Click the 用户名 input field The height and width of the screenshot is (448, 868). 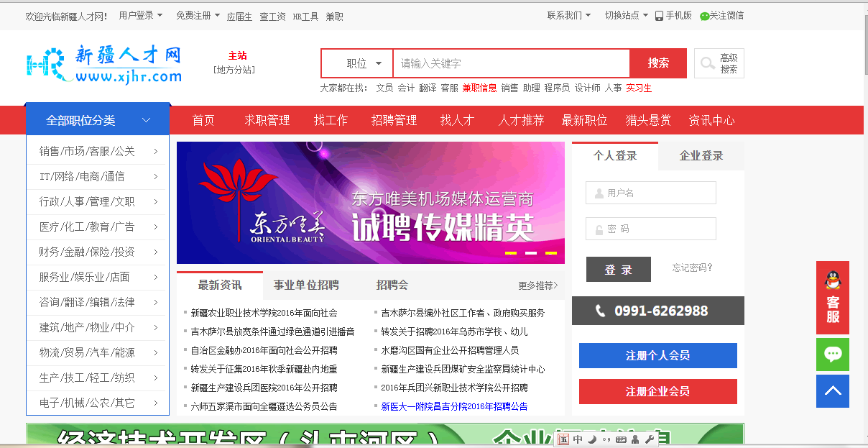(x=651, y=193)
